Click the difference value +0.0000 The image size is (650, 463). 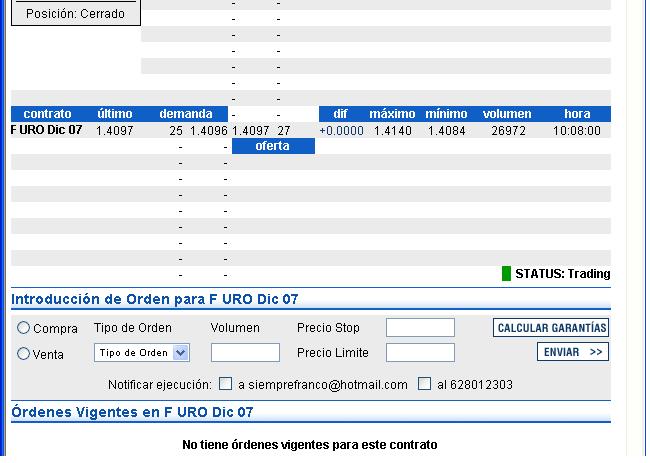pyautogui.click(x=341, y=131)
